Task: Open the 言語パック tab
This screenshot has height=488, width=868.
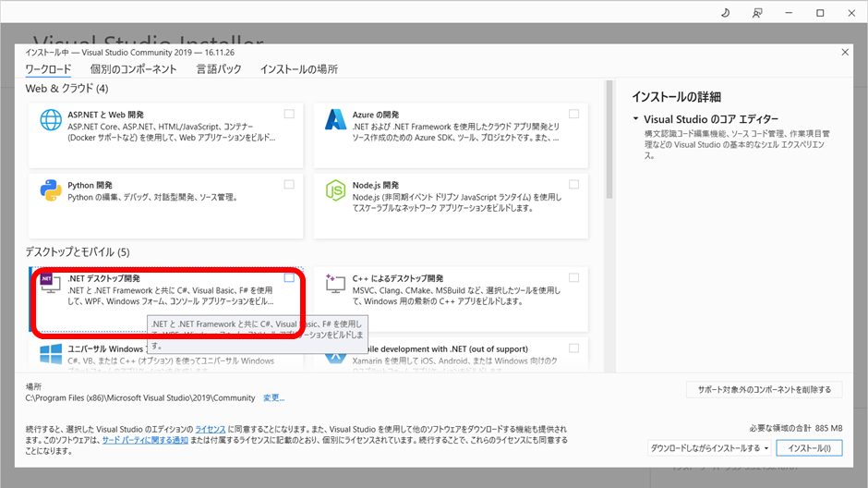Action: [x=219, y=69]
